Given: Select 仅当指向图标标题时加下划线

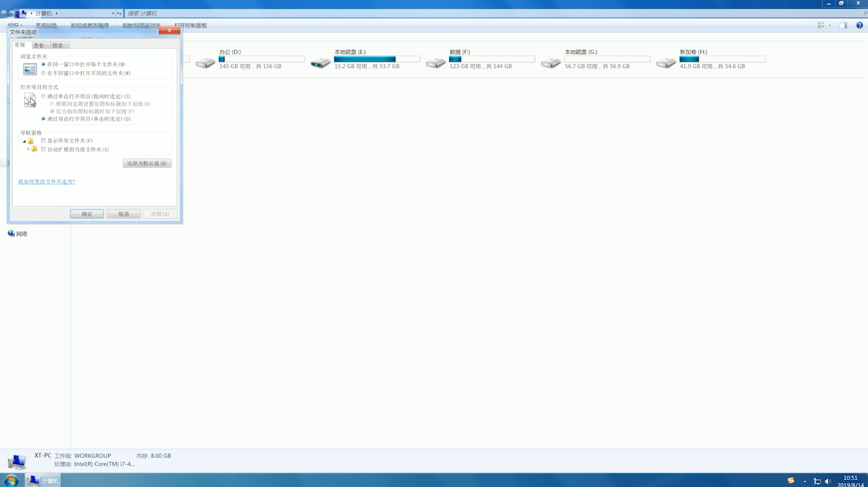Looking at the screenshot, I should click(92, 111).
